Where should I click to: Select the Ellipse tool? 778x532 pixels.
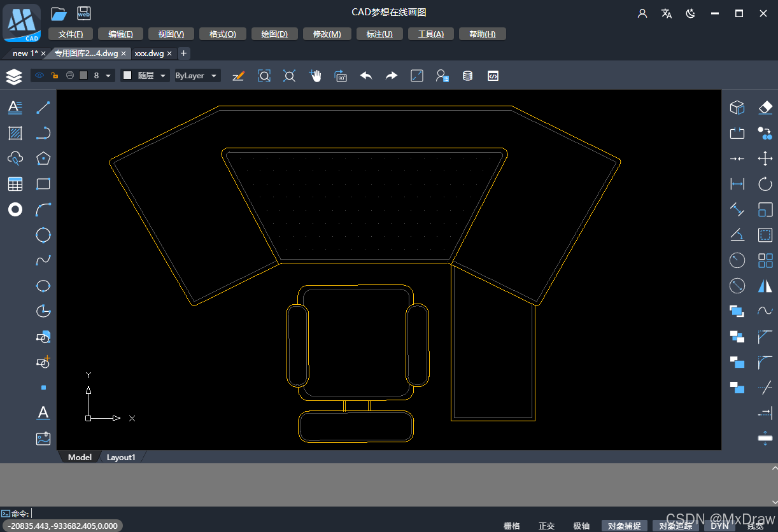click(x=43, y=286)
